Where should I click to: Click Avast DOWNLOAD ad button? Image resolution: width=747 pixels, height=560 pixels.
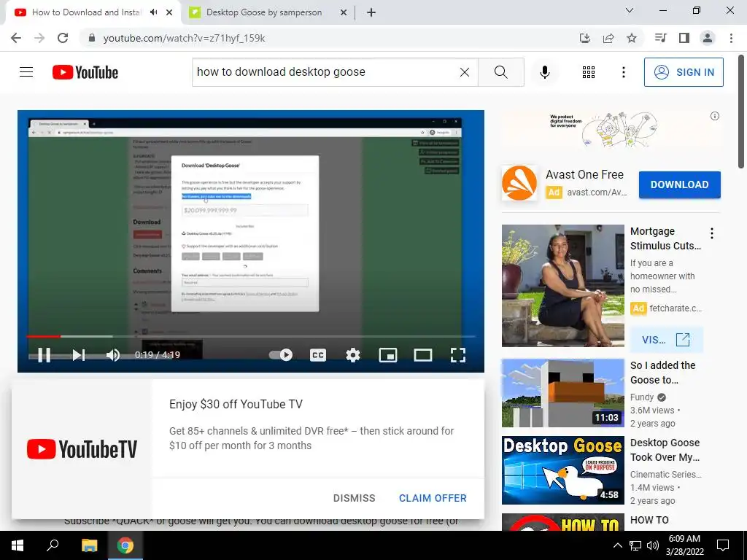[679, 184]
